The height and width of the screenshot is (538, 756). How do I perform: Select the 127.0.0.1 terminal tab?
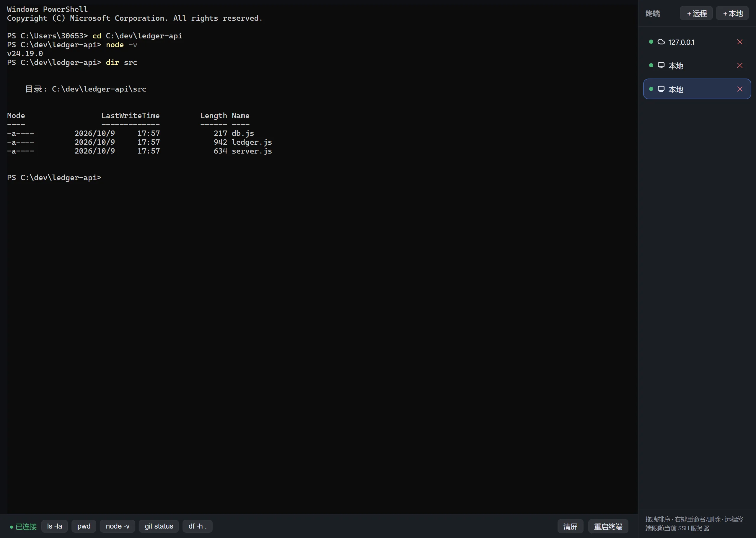(x=697, y=42)
